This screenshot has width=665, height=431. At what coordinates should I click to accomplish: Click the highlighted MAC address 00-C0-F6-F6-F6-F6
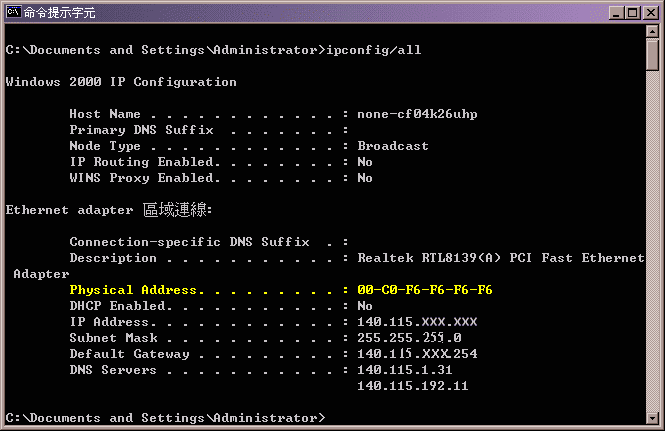424,290
